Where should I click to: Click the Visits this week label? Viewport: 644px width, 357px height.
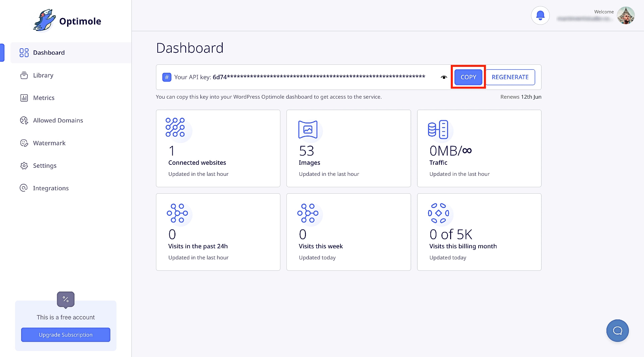[321, 246]
